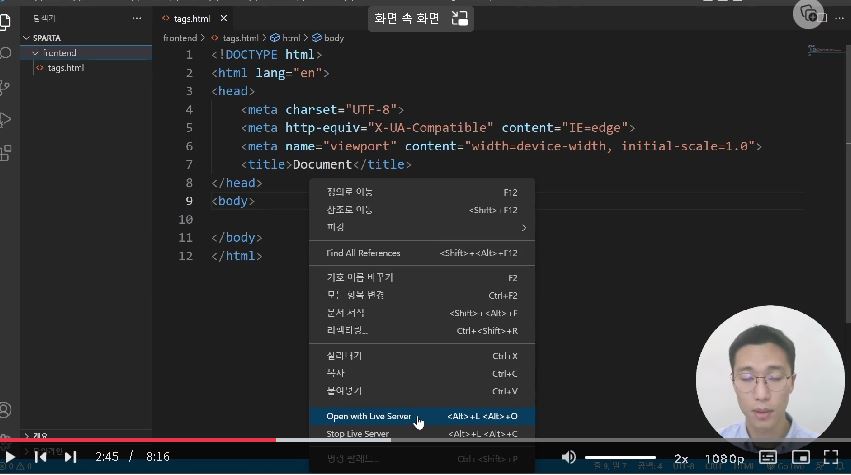
Task: Change the 1080p video quality
Action: (725, 459)
